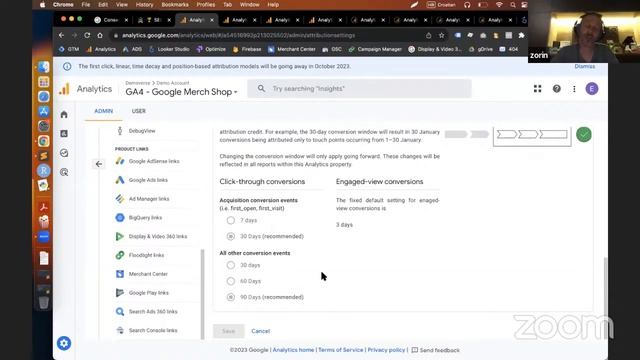Viewport: 640px width, 360px height.
Task: Go to Chrome home page icon
Action: [x=100, y=36]
